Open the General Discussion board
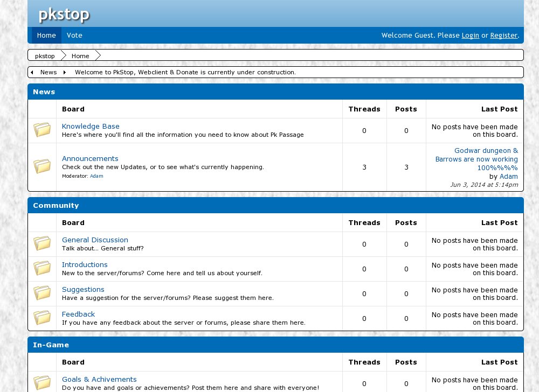 [x=95, y=240]
